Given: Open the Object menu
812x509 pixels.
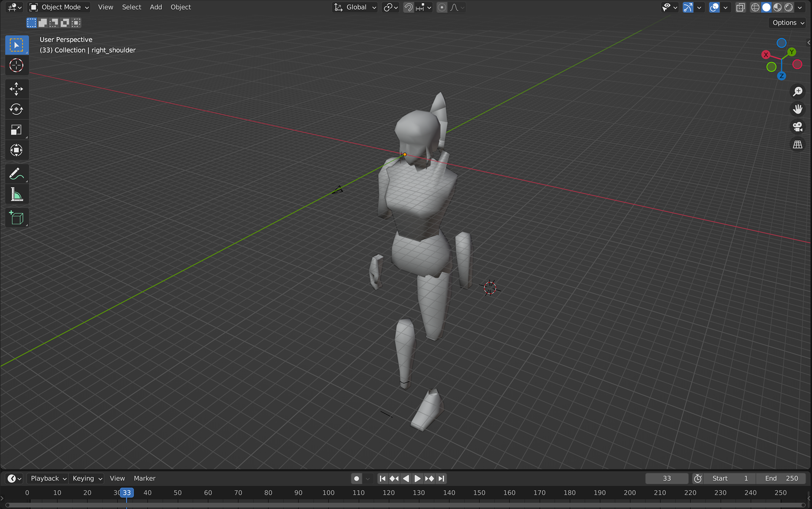Looking at the screenshot, I should coord(181,7).
